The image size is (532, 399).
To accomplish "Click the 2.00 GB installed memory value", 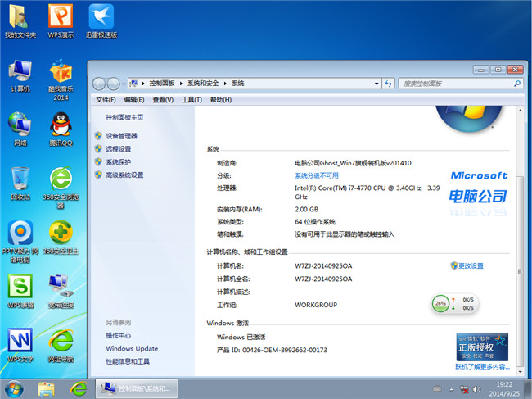I will [307, 210].
